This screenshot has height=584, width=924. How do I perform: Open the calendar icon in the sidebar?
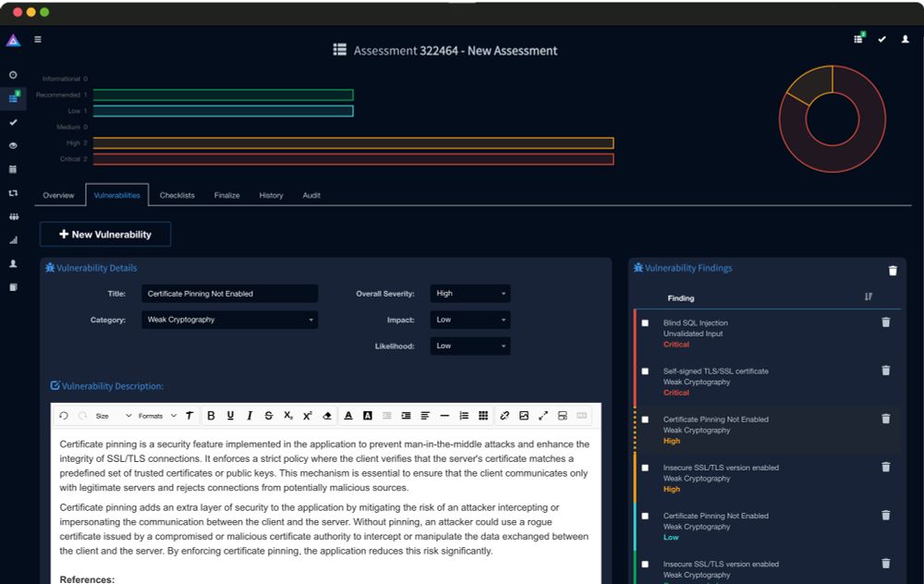click(x=13, y=169)
